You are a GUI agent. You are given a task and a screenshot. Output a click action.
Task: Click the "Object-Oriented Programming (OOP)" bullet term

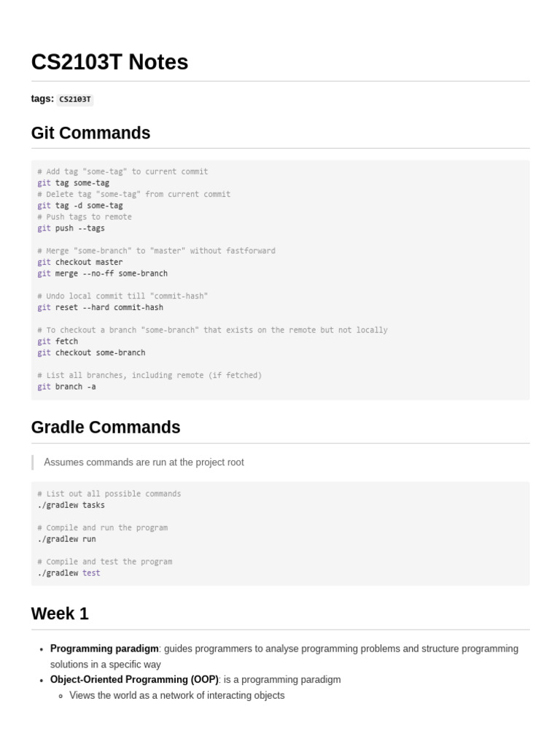click(x=134, y=679)
